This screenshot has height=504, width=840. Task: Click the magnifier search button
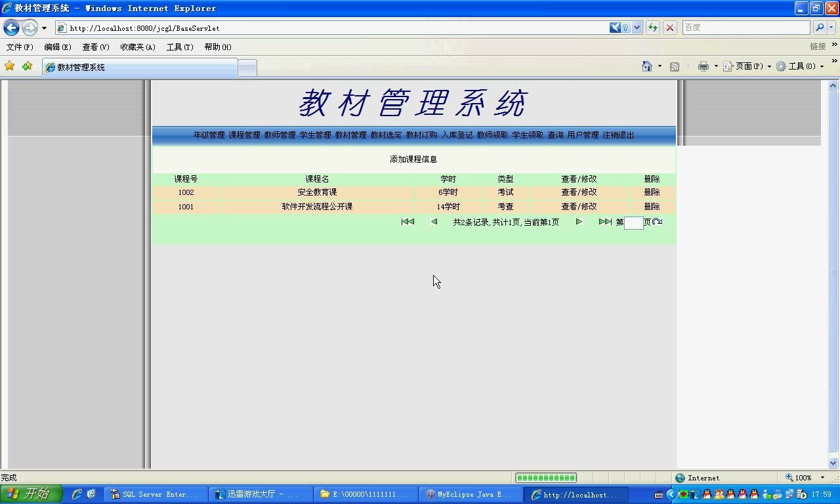[819, 28]
